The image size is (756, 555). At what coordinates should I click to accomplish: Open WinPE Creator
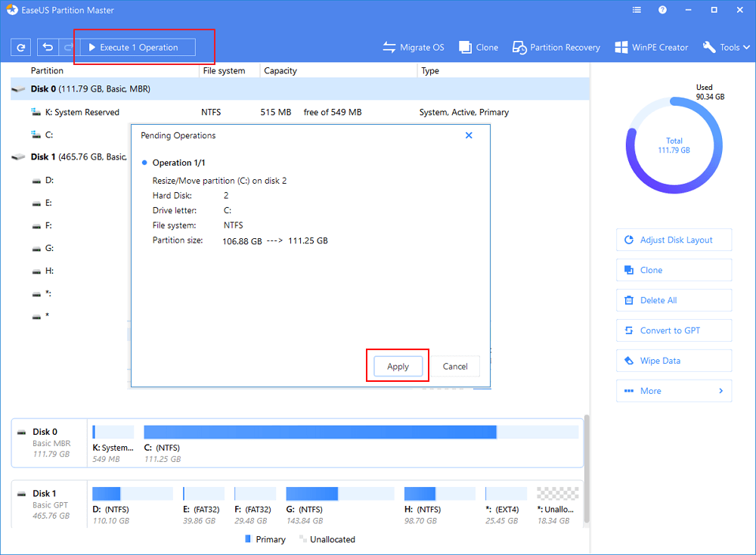pyautogui.click(x=652, y=47)
